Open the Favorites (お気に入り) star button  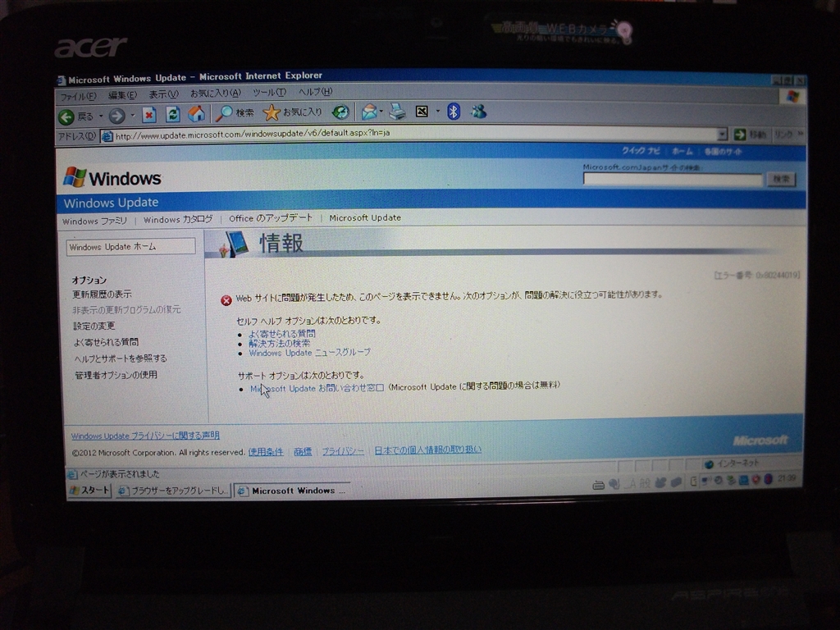(293, 112)
